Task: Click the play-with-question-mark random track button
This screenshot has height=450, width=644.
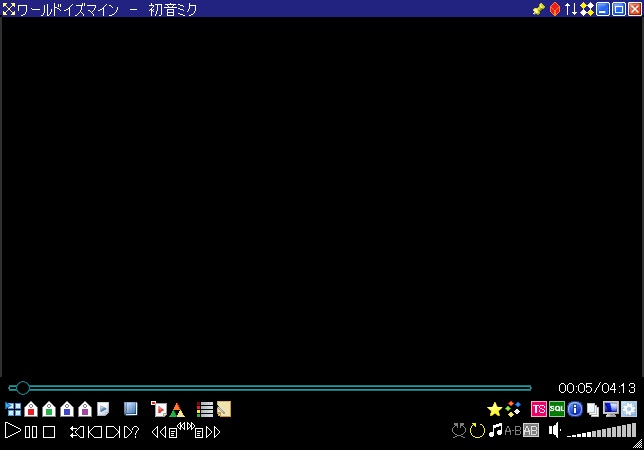Action: coord(131,432)
